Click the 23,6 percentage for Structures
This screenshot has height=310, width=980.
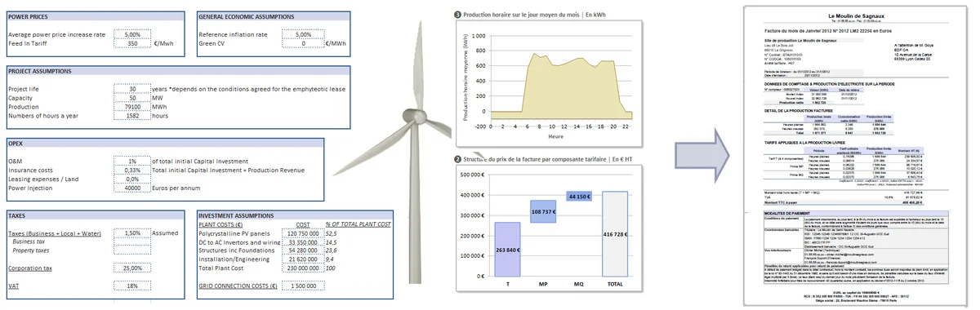tap(332, 250)
